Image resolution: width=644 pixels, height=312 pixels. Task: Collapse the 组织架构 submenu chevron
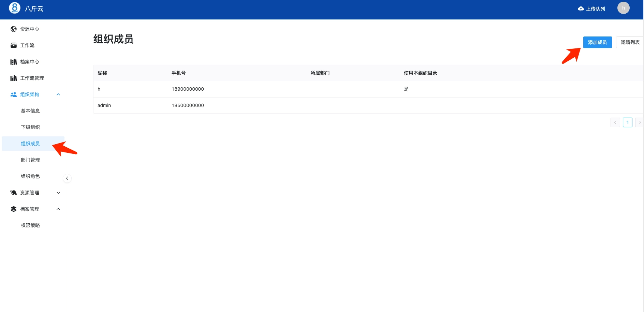[58, 94]
